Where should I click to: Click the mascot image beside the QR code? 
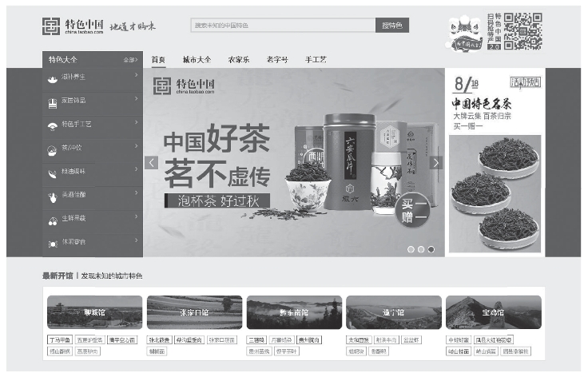point(466,34)
